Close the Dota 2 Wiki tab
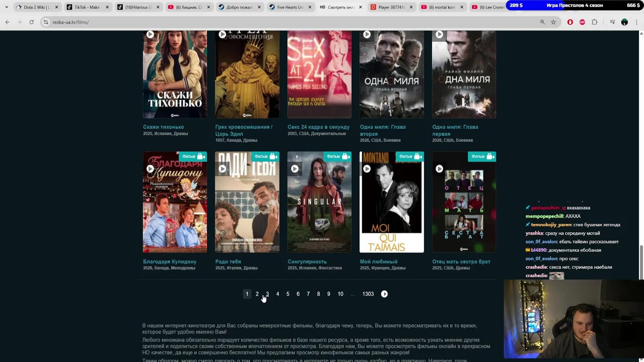Screen dimensions: 644x362 pyautogui.click(x=57, y=7)
